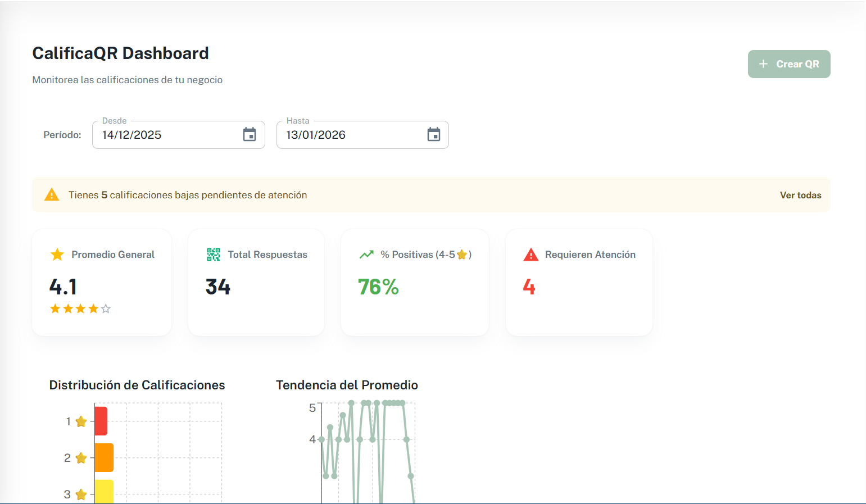Open the calendar picker for the Desde date
Image resolution: width=866 pixels, height=504 pixels.
pos(250,134)
